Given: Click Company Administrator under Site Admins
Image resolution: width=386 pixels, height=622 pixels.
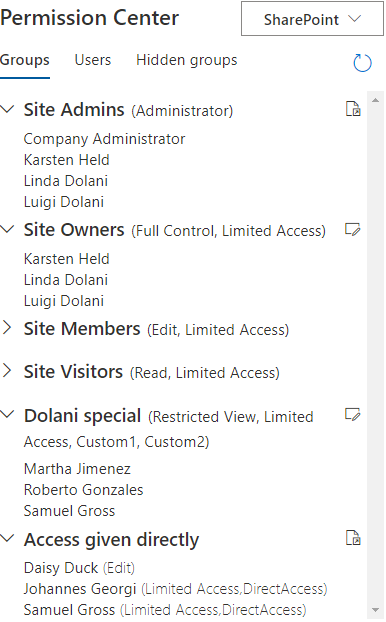Looking at the screenshot, I should (104, 139).
